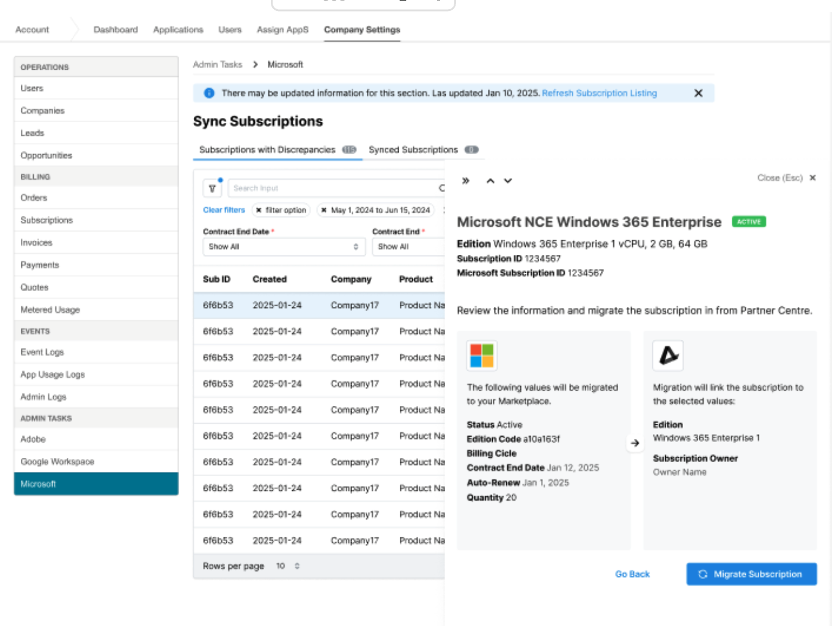
Task: Go to next subscription with down arrow
Action: 508,181
